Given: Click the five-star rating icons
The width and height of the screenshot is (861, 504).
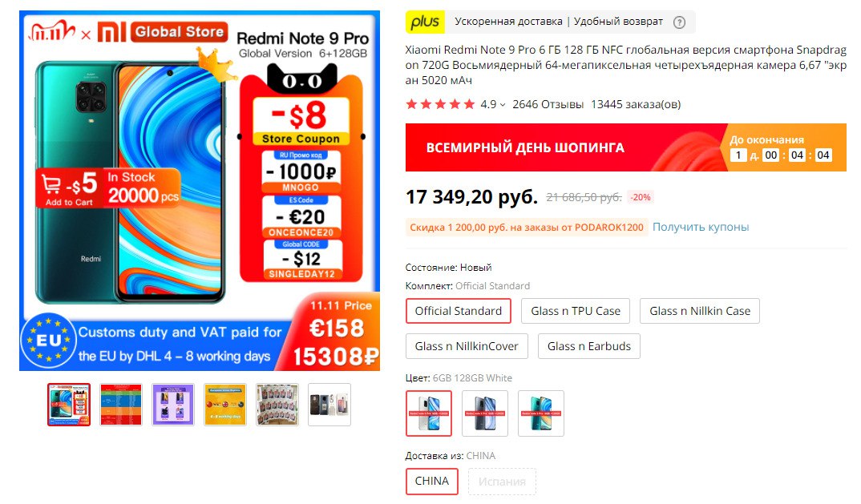Looking at the screenshot, I should coord(440,104).
